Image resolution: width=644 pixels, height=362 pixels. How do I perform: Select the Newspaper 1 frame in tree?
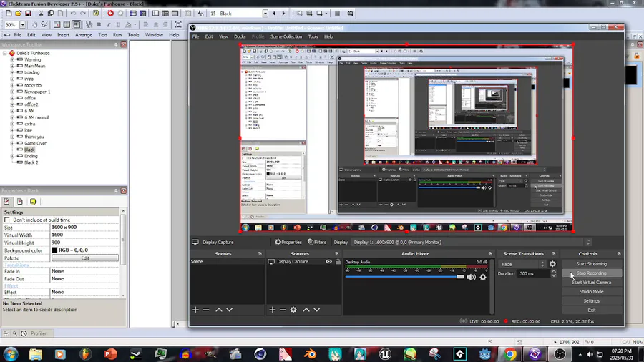(x=37, y=92)
